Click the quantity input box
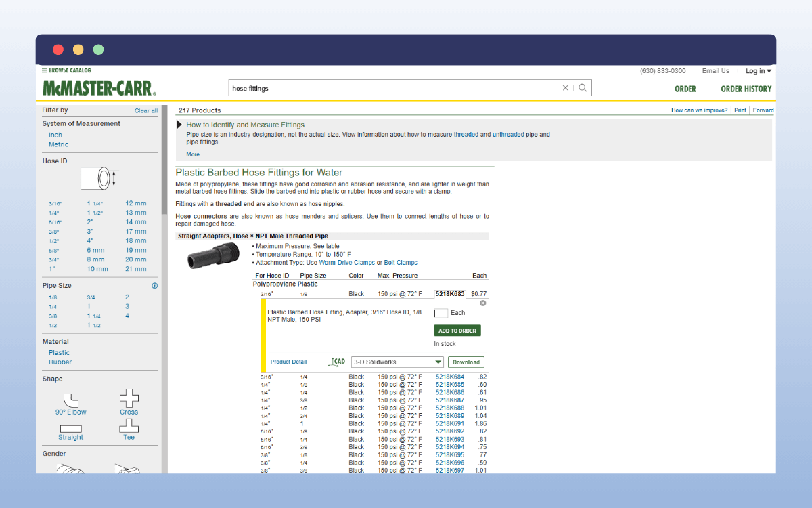812x508 pixels. (x=441, y=313)
